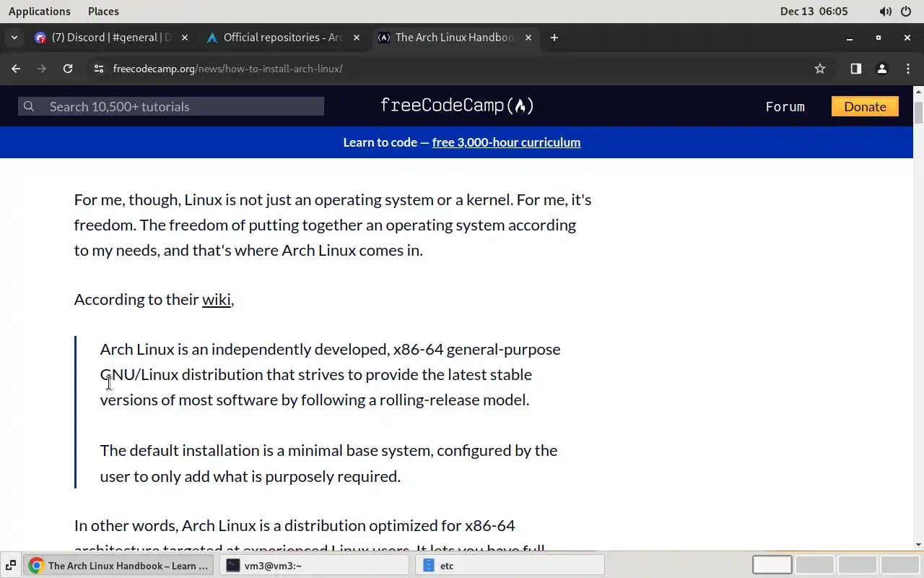Switch to Chrome window in taskbar
Screen dimensions: 924x578
(120, 566)
